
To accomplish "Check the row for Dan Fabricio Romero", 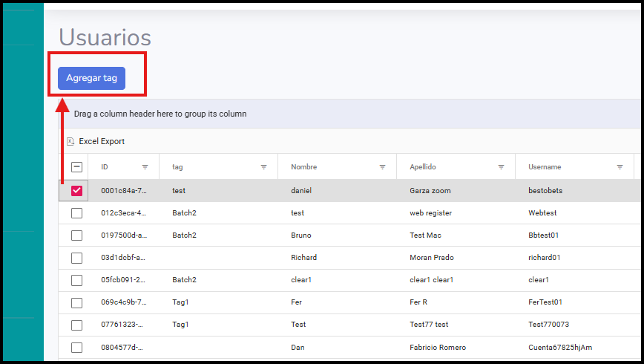I will pos(77,348).
